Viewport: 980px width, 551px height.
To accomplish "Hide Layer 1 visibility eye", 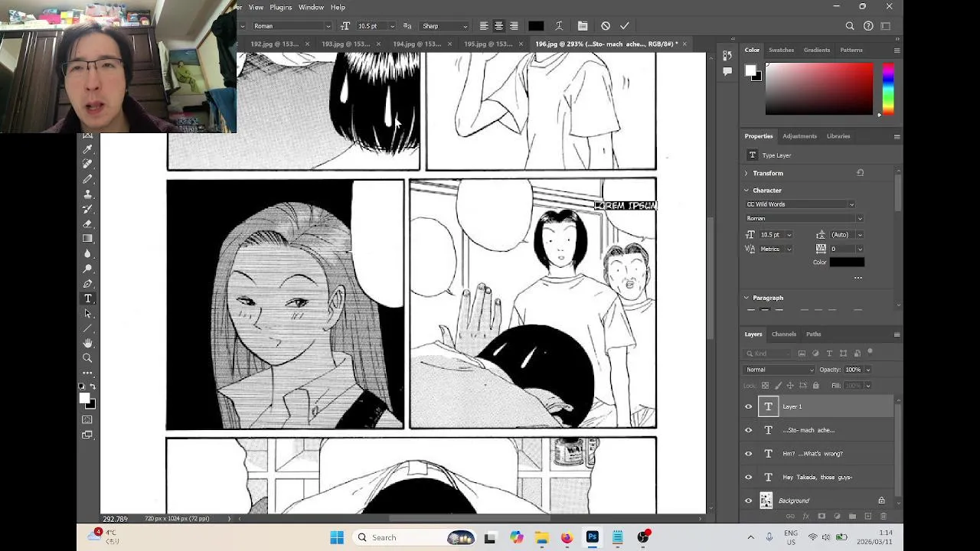I will (749, 406).
